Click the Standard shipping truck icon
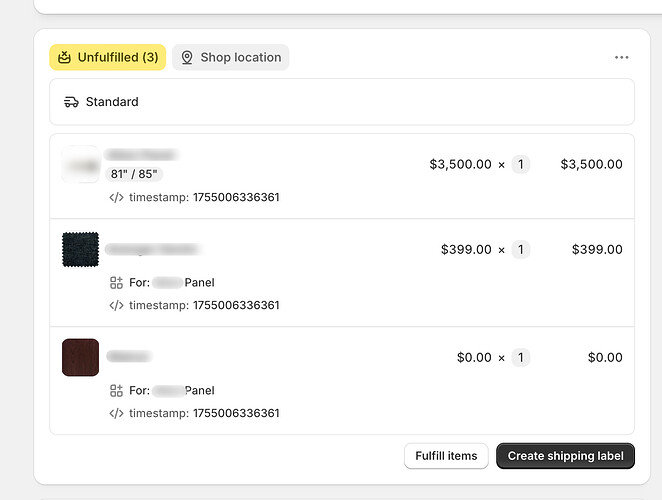 point(71,102)
